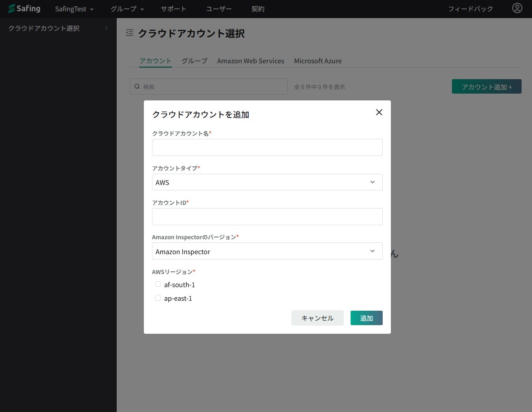Check the af-south-1 region checkbox

pyautogui.click(x=158, y=284)
